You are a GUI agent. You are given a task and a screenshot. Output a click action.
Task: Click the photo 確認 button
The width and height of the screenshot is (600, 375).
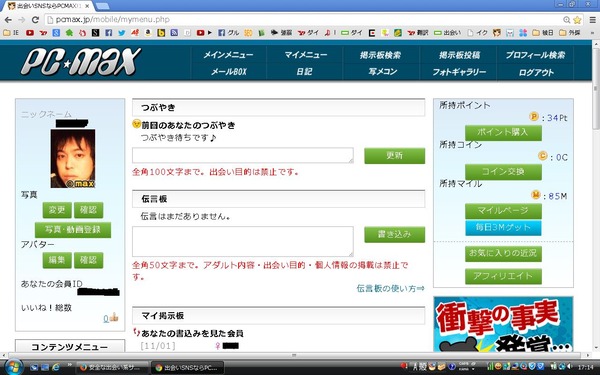click(x=88, y=210)
